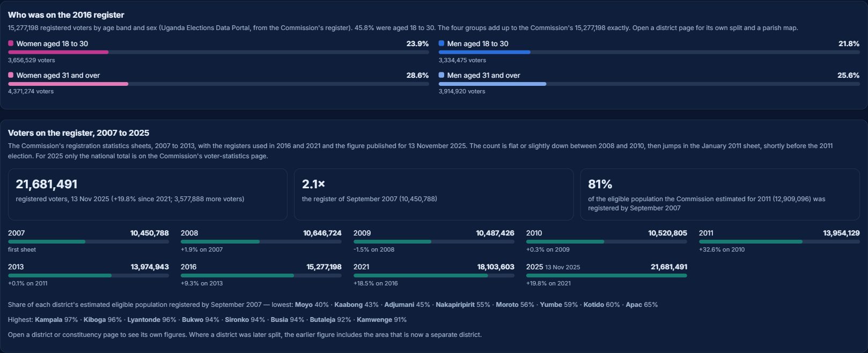868x353 pixels.
Task: Click the 2008 value 10,646,724
Action: 322,233
